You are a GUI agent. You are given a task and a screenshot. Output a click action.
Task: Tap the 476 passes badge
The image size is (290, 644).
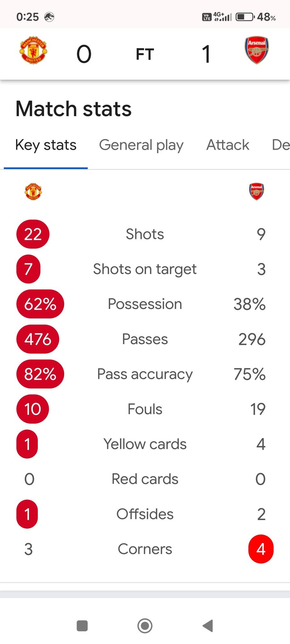click(x=38, y=339)
